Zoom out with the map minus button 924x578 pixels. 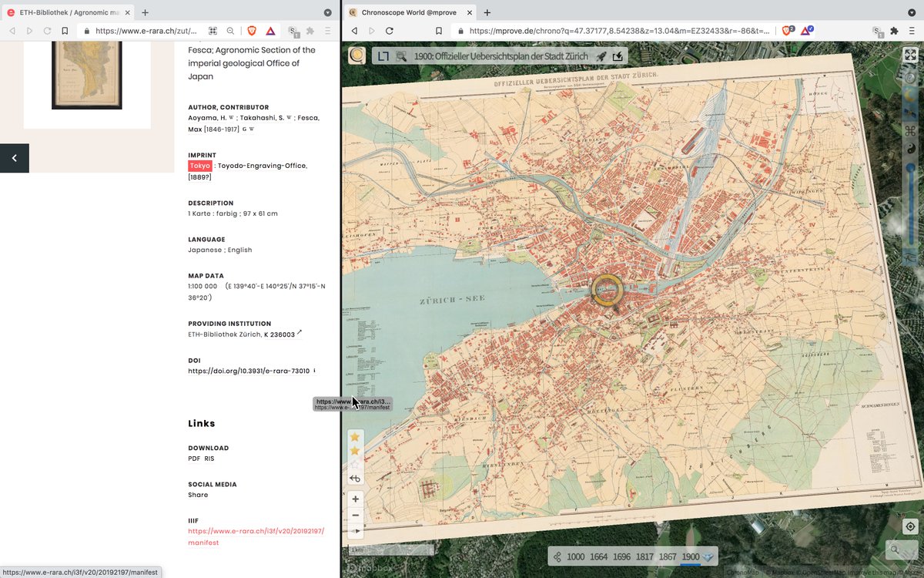pyautogui.click(x=355, y=516)
